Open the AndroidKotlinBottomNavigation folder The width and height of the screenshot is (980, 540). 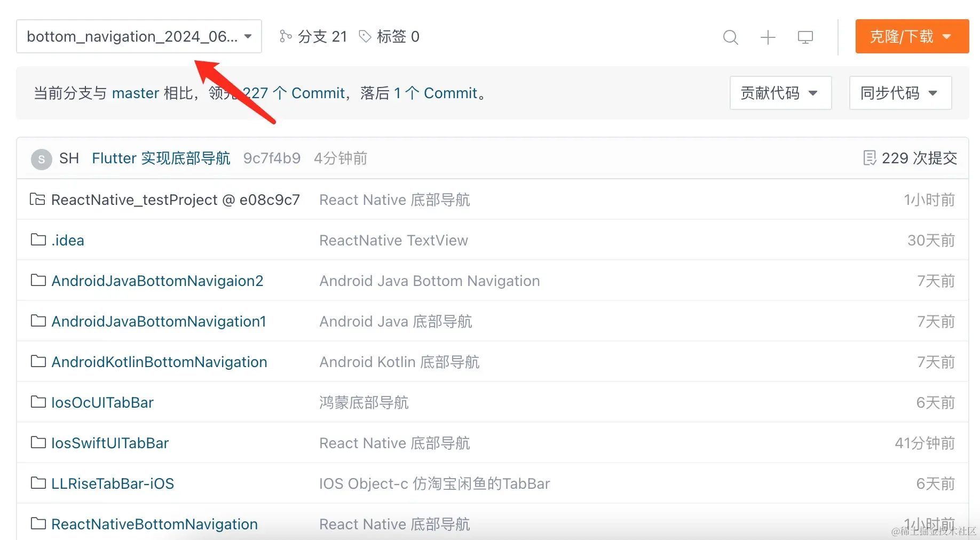[x=159, y=362]
